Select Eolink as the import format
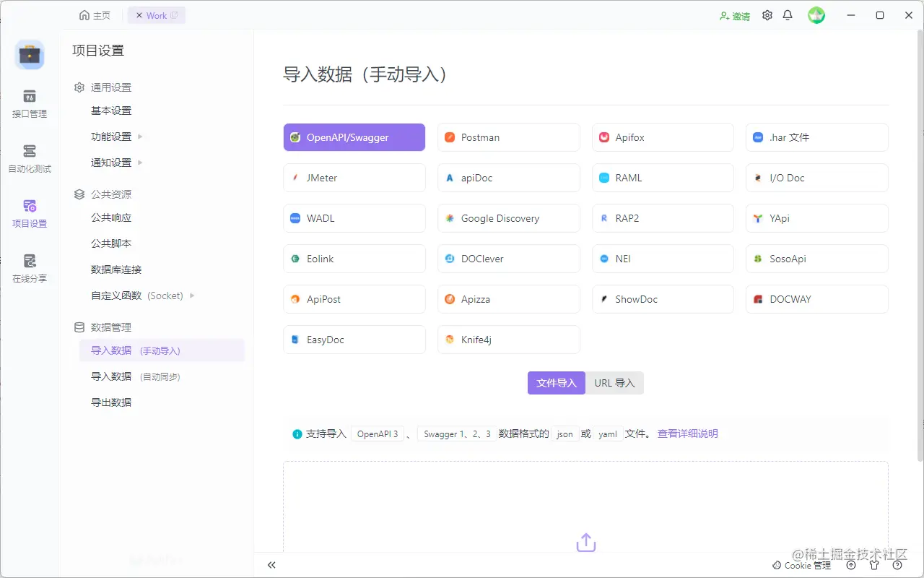The image size is (924, 578). coord(354,259)
